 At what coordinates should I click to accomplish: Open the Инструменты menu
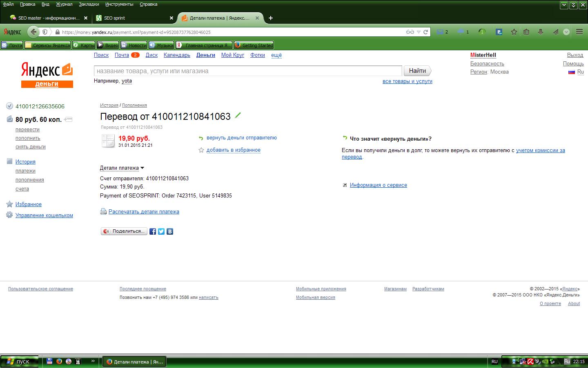pyautogui.click(x=119, y=4)
